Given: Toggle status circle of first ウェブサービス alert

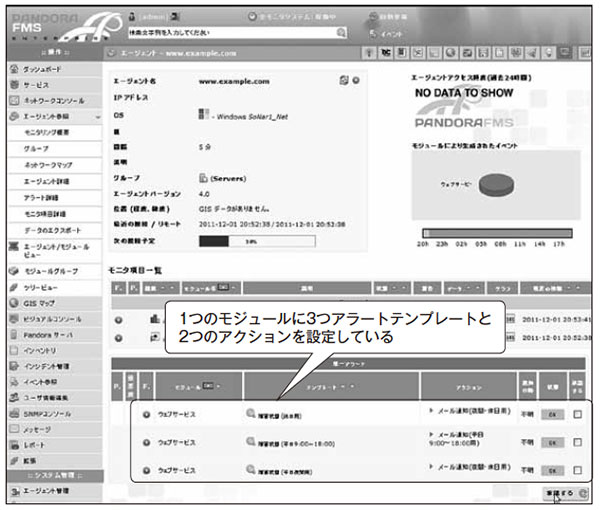Looking at the screenshot, I should [146, 414].
